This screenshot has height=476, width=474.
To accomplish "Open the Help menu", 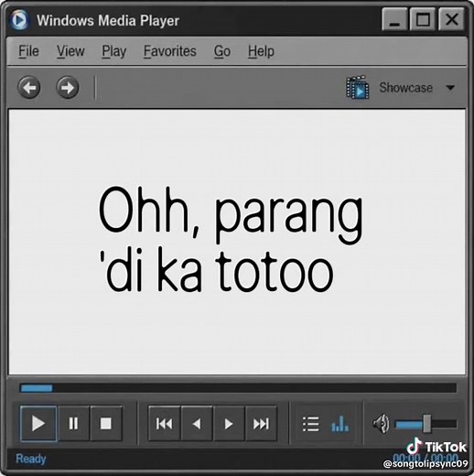I will [261, 51].
